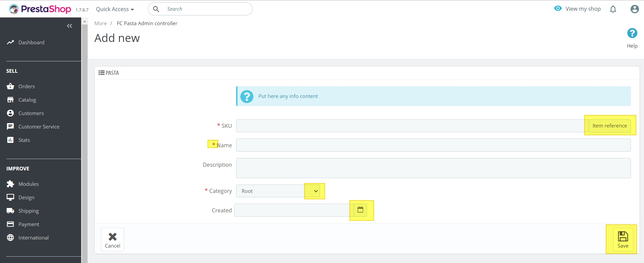Open the calendar picker for Created
Viewport: 644px width, 263px height.
(360, 210)
